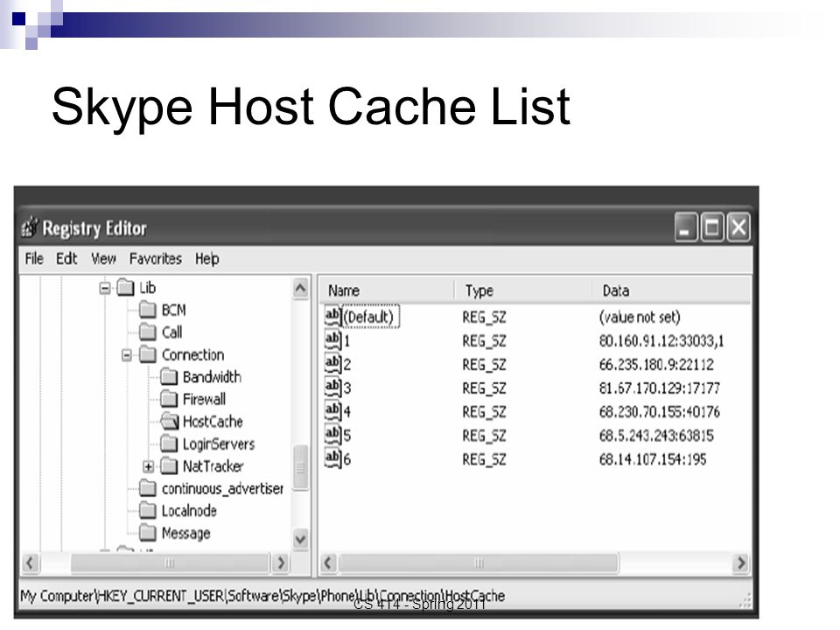840x630 pixels.
Task: Click the string value icon for entry 1
Action: 332,339
